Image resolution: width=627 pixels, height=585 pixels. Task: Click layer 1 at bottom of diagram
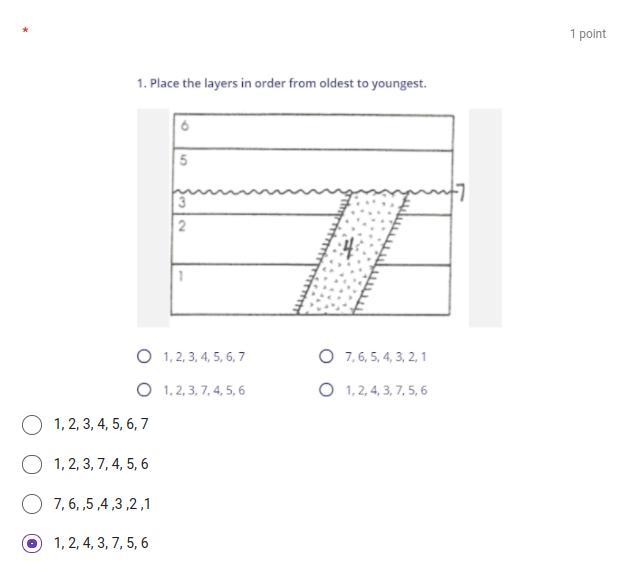point(230,290)
